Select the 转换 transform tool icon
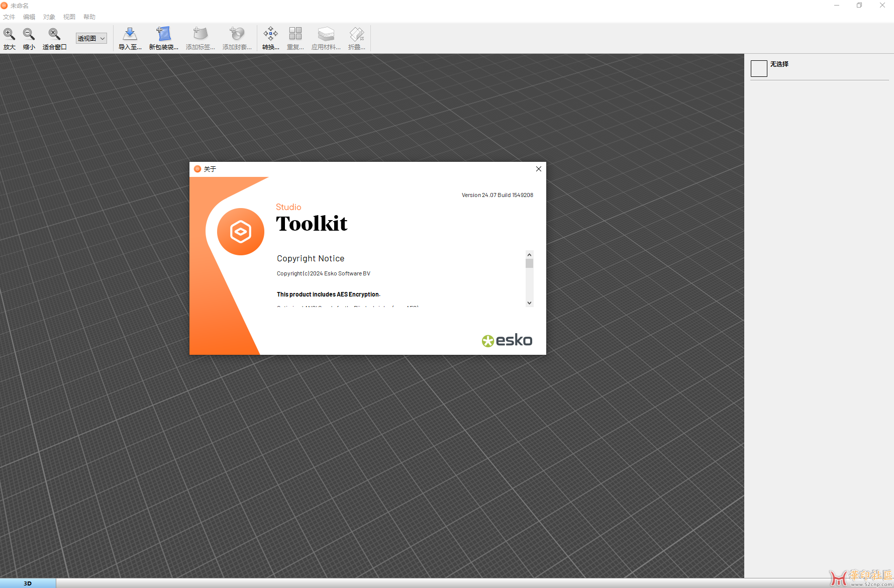 coord(270,34)
